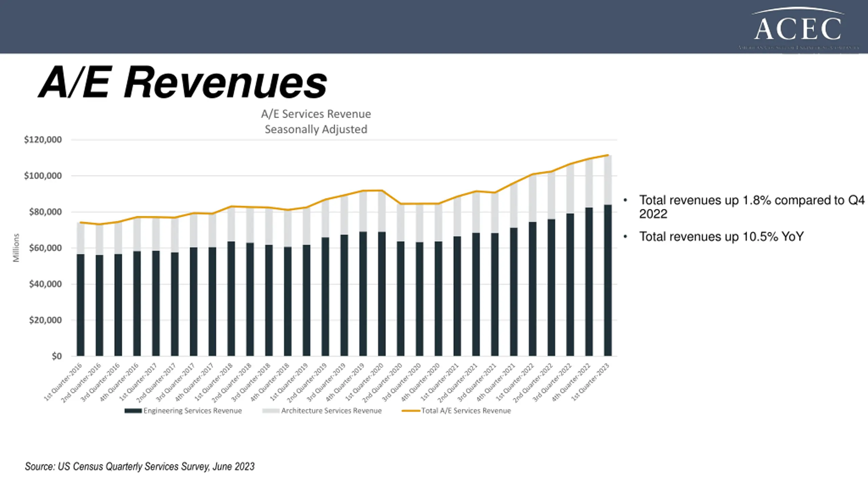Viewport: 868px width, 488px height.
Task: Click the Total A/E Services Revenue legend line
Action: [x=411, y=411]
